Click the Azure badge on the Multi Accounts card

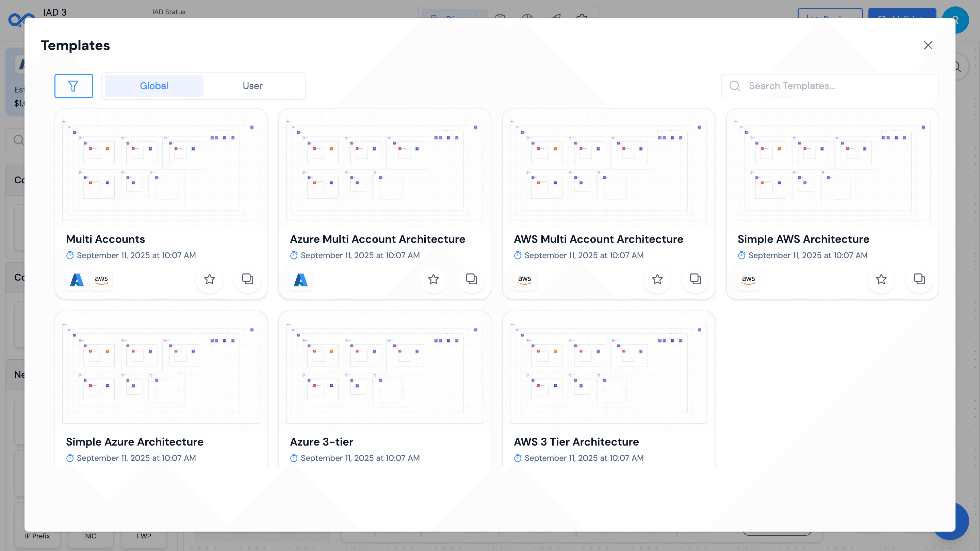coord(77,280)
